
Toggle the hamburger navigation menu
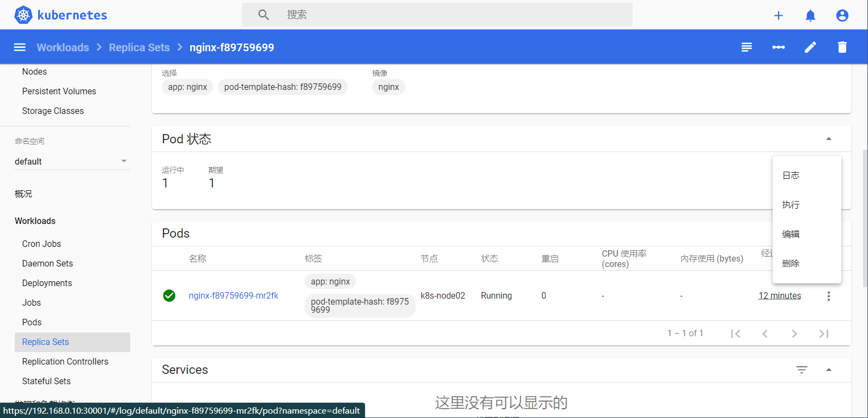pos(20,47)
